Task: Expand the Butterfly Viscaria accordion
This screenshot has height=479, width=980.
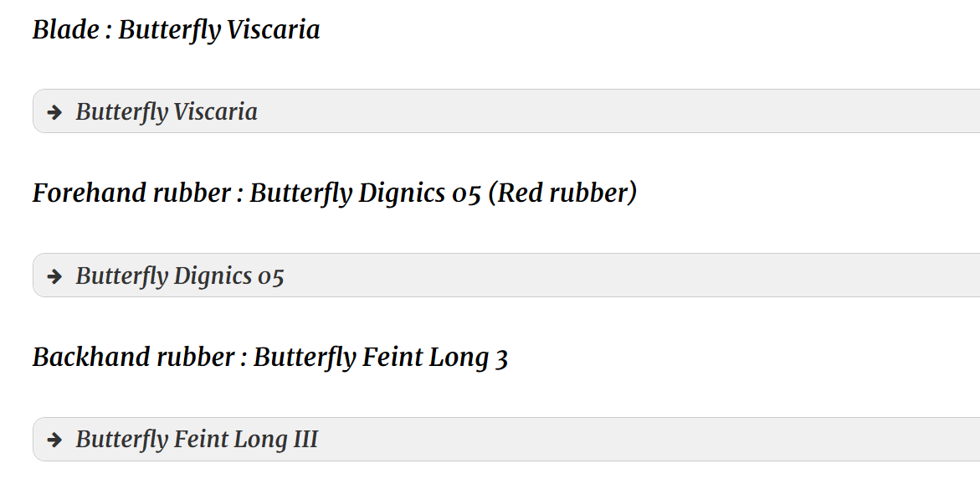Action: tap(506, 111)
